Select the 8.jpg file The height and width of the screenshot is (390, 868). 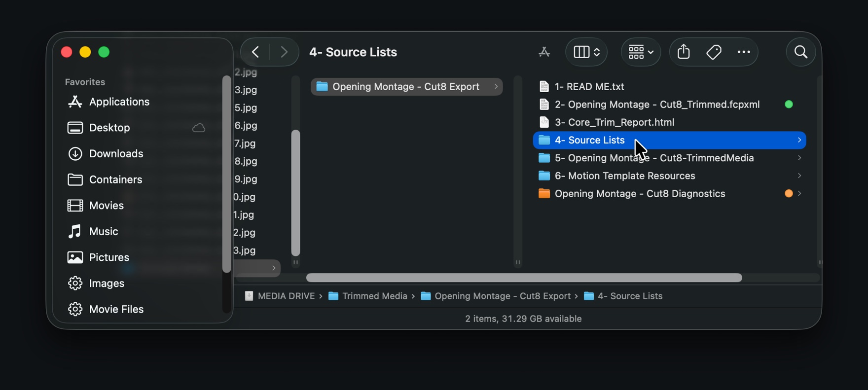coord(246,161)
